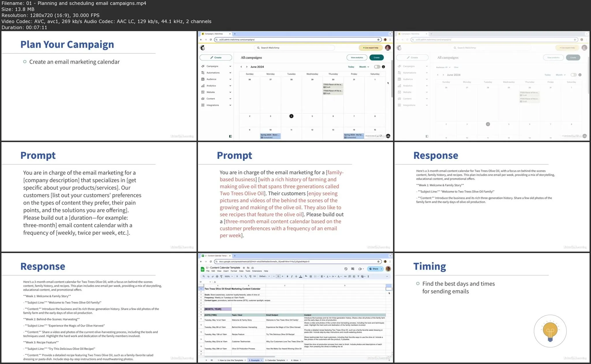Screen dimensions: 591x364
Task: Open the text color picker in Sheets toolbar
Action: [x=301, y=276]
